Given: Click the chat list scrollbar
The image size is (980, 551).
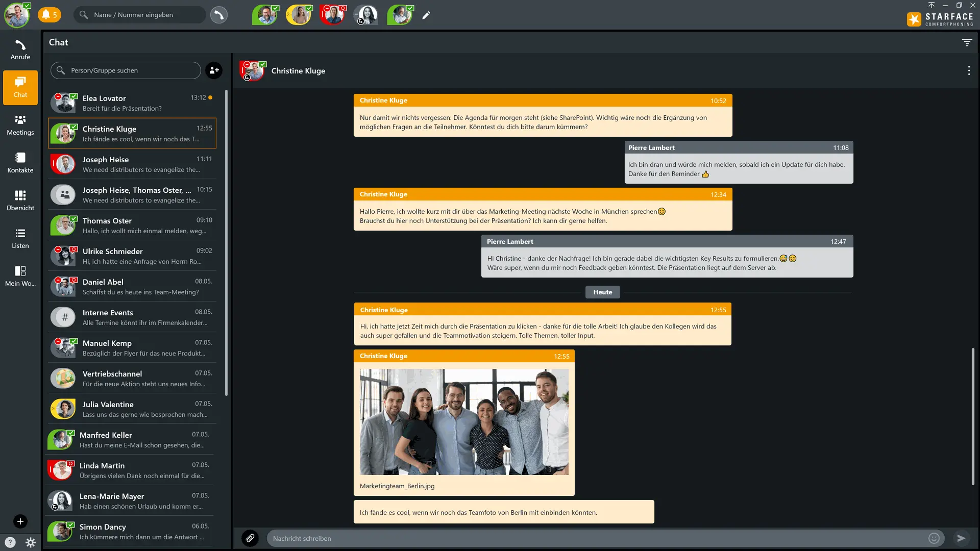Looking at the screenshot, I should tap(226, 245).
